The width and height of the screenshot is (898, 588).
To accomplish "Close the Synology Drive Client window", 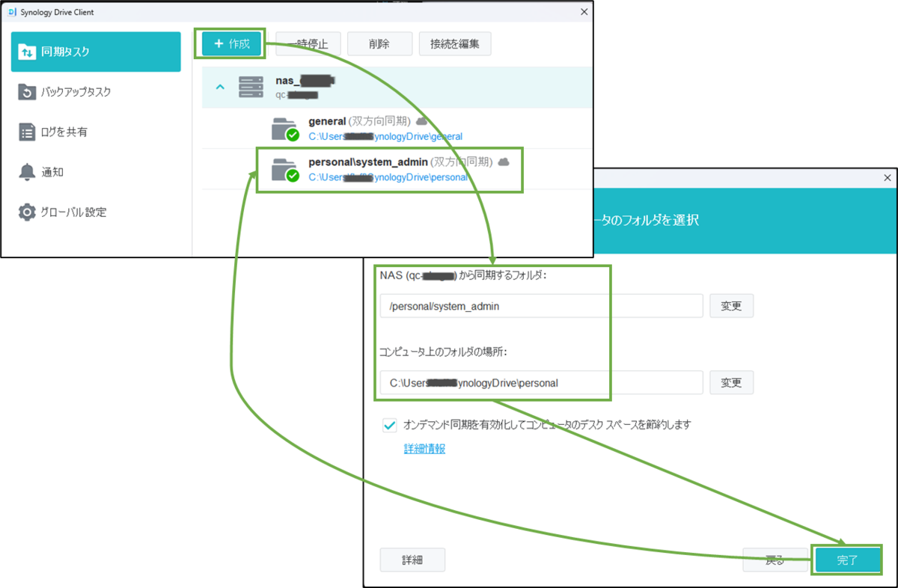I will coord(584,12).
